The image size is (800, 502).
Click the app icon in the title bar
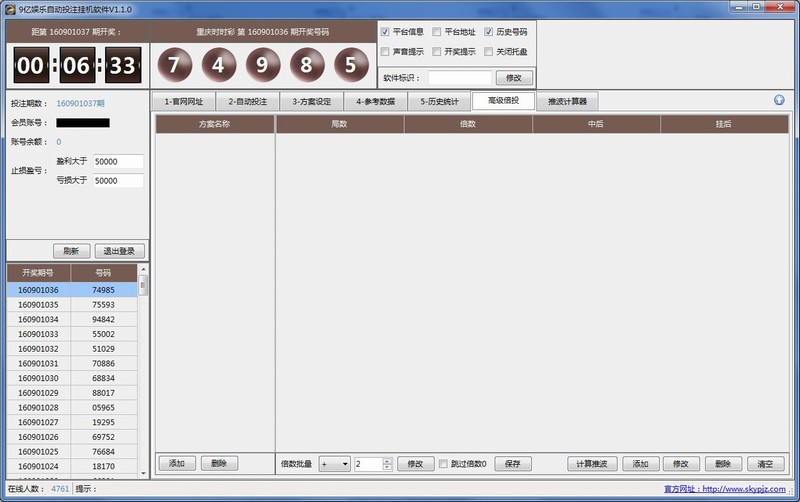tap(10, 8)
